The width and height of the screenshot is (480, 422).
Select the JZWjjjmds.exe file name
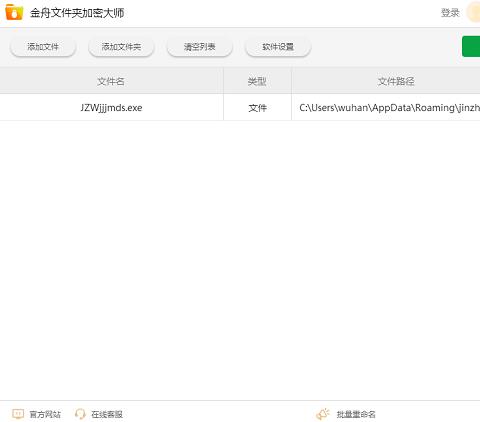[x=111, y=108]
